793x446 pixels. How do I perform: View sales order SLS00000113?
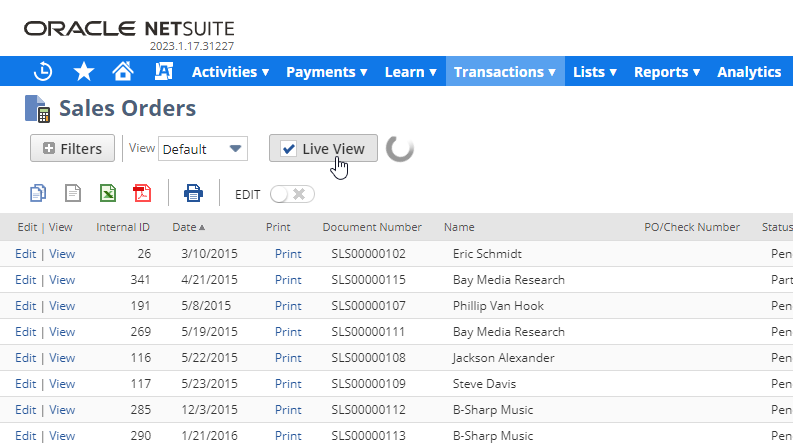click(62, 436)
